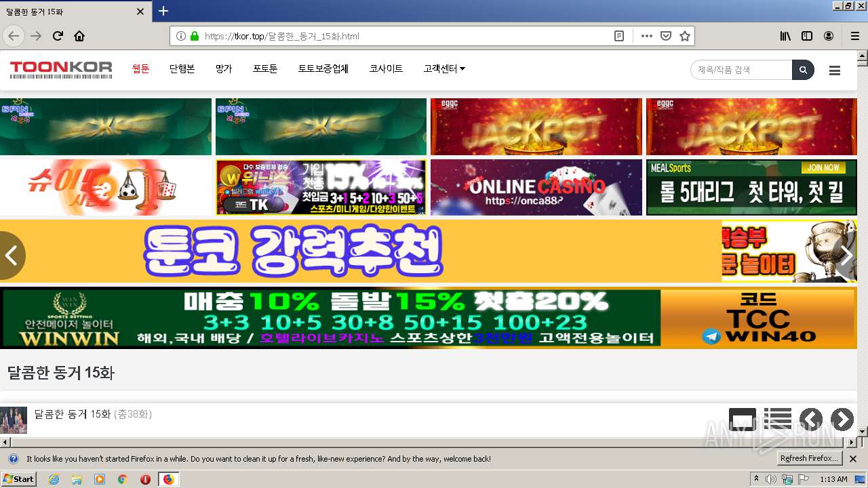Select the 망가 menu item
This screenshot has height=488, width=868.
[x=224, y=68]
